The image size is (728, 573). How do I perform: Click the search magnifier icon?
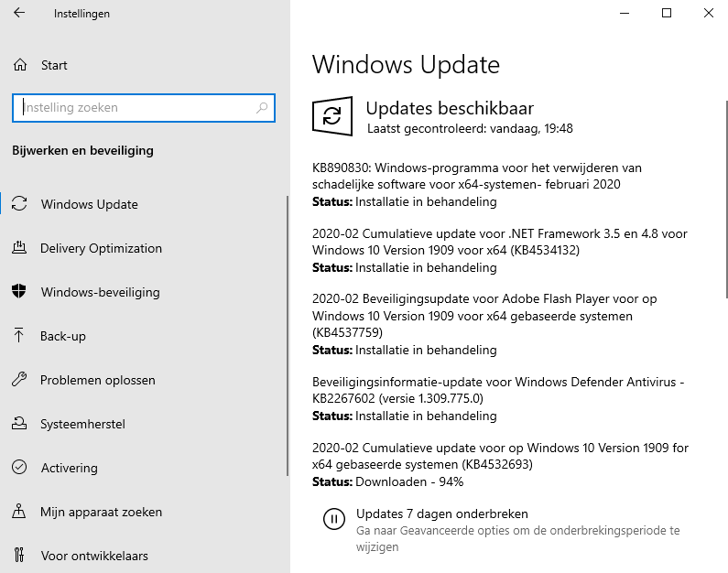point(262,108)
